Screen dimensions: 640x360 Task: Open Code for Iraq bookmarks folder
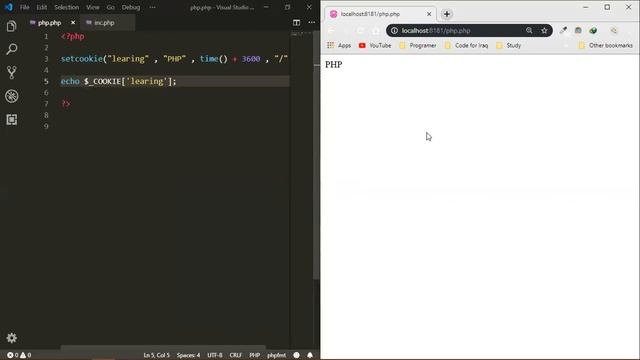[466, 45]
